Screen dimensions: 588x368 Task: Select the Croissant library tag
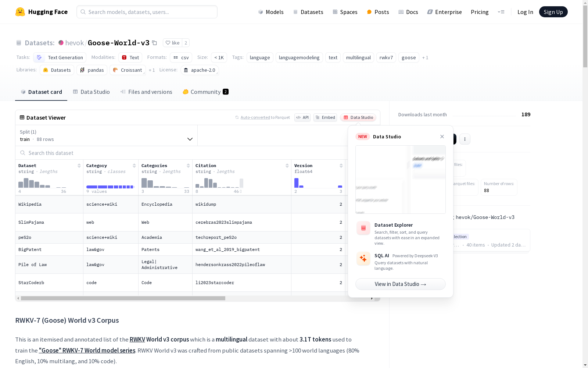(128, 70)
